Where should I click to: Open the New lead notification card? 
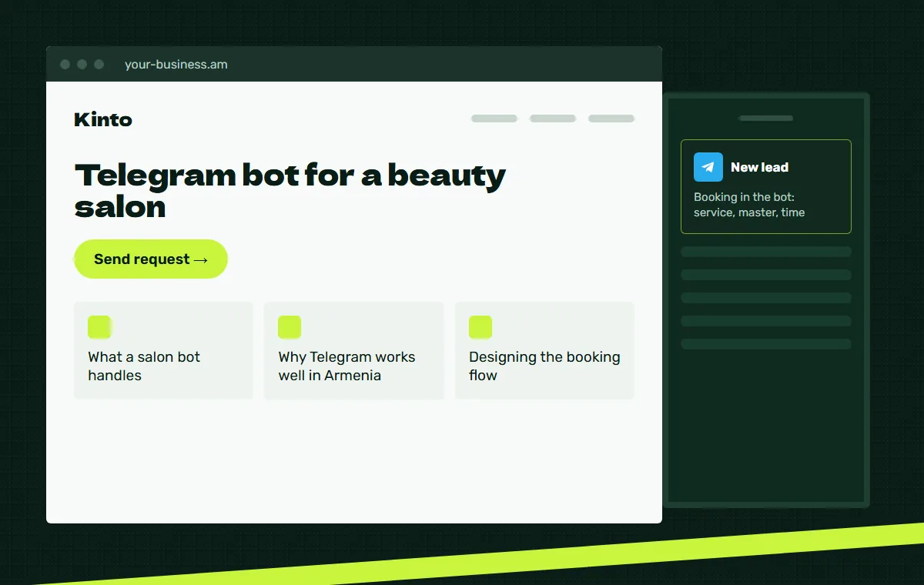(x=766, y=186)
